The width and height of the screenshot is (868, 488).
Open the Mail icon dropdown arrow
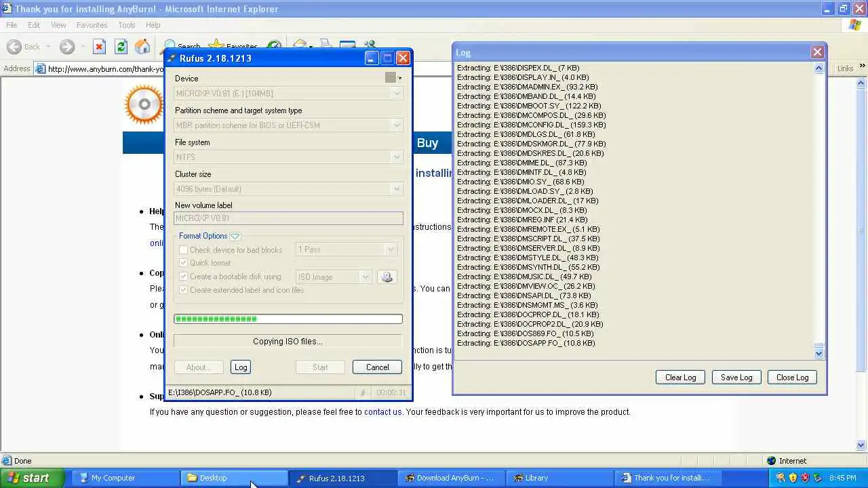[311, 45]
